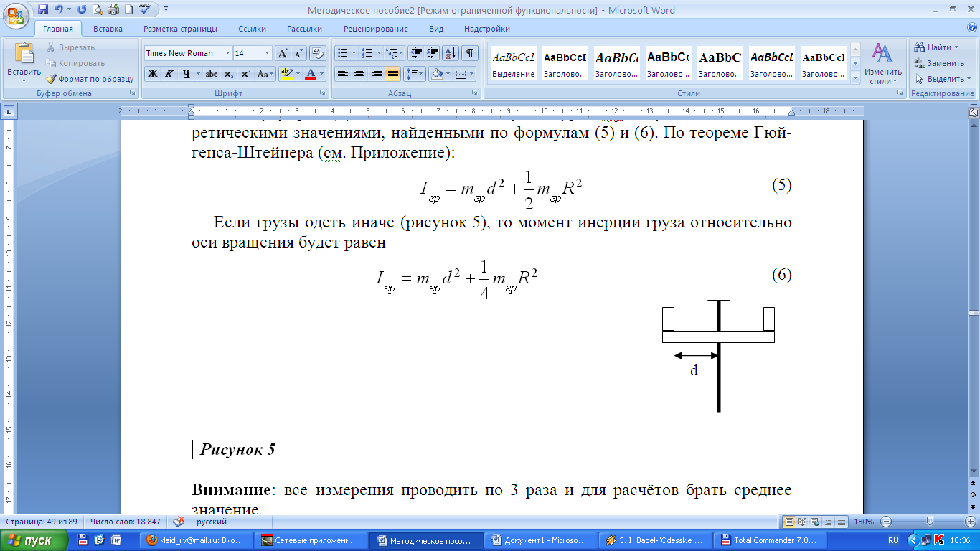The width and height of the screenshot is (980, 551).
Task: Apply strikethrough formatting
Action: [211, 74]
